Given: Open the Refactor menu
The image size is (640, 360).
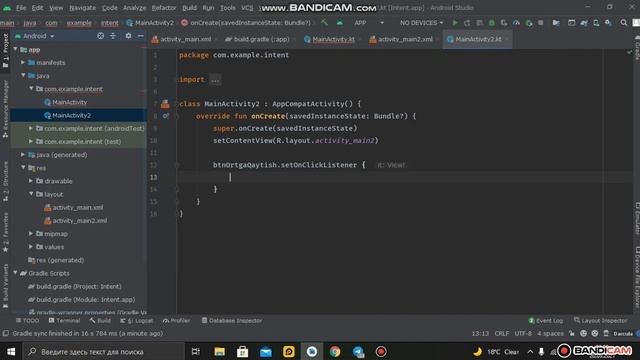Looking at the screenshot, I should pos(164,8).
